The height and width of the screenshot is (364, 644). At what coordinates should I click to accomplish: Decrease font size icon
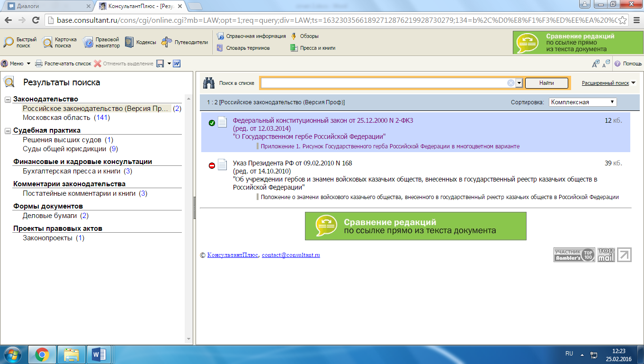pyautogui.click(x=606, y=63)
